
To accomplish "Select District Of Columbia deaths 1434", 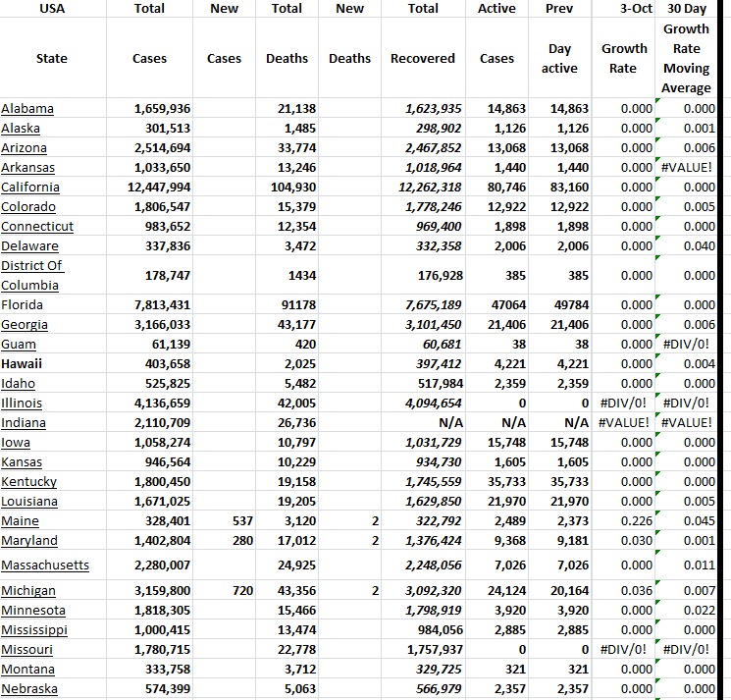I will tap(287, 275).
